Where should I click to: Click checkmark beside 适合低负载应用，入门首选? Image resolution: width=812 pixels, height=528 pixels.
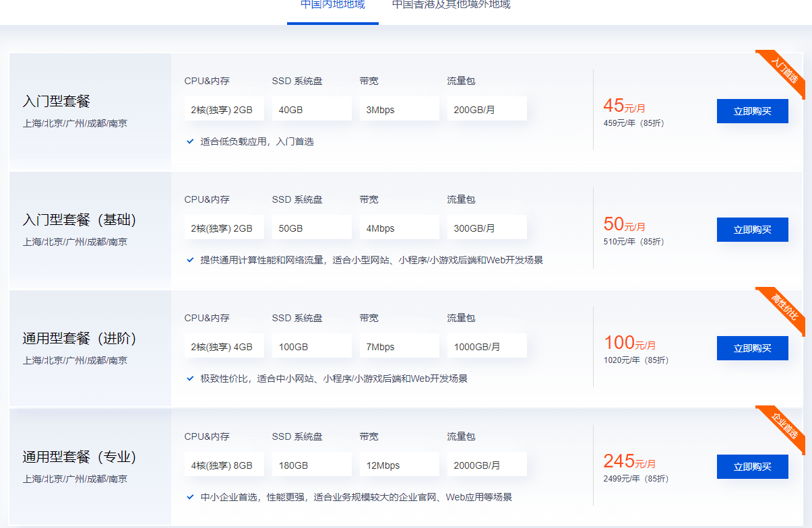[190, 141]
